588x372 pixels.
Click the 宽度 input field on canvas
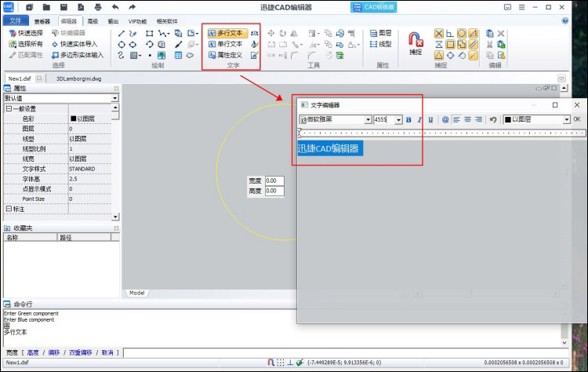(x=274, y=181)
